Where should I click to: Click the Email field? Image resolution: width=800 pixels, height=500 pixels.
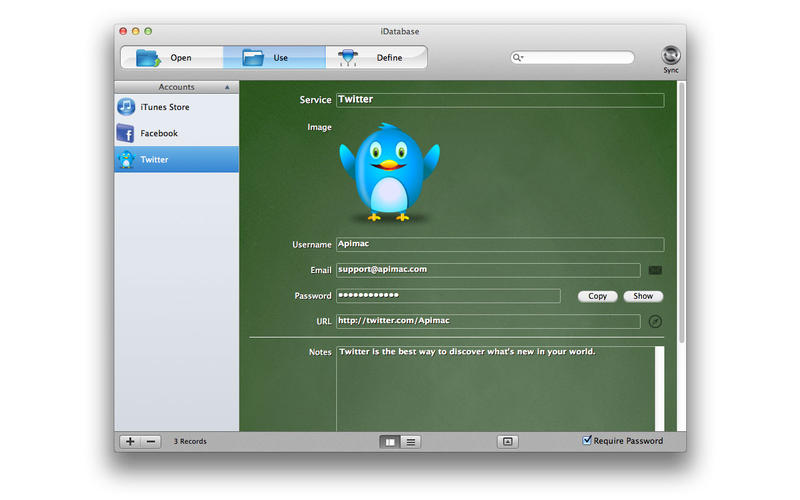coord(488,270)
